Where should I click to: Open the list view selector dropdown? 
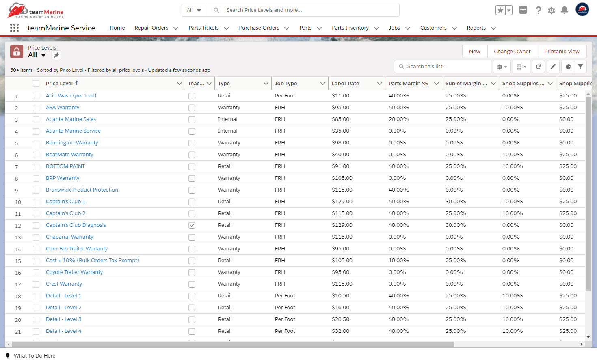(x=43, y=55)
